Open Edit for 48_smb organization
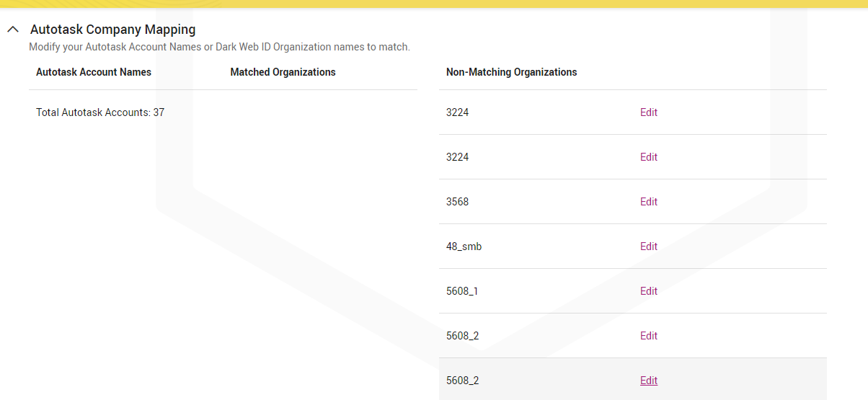 tap(648, 246)
